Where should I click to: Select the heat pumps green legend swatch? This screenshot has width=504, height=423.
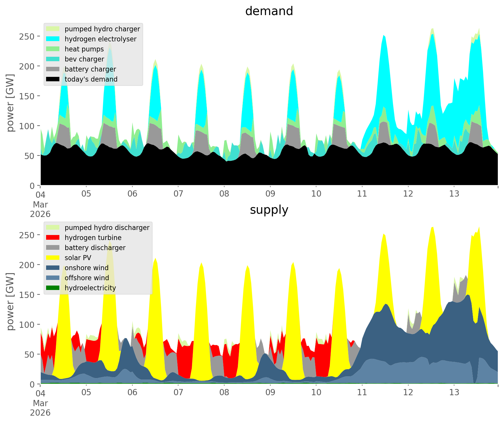pos(53,49)
